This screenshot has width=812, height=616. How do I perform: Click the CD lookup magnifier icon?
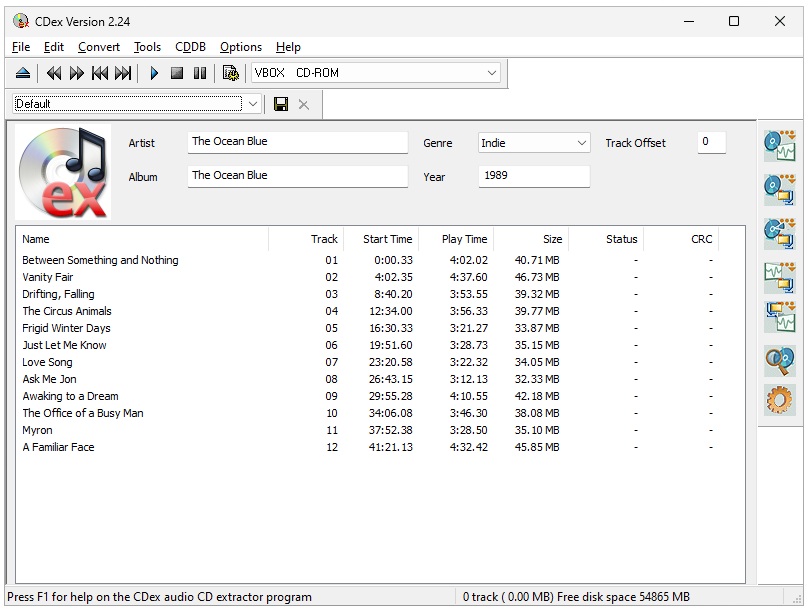coord(779,359)
